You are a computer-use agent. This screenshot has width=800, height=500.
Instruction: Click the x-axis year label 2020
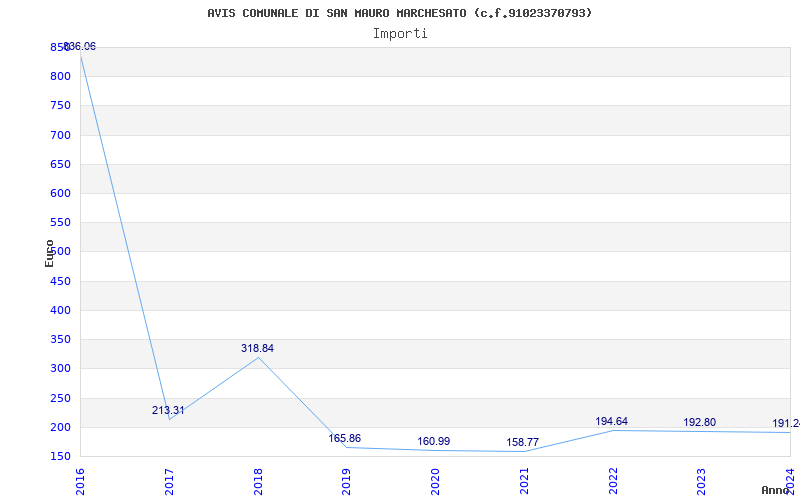(x=435, y=482)
